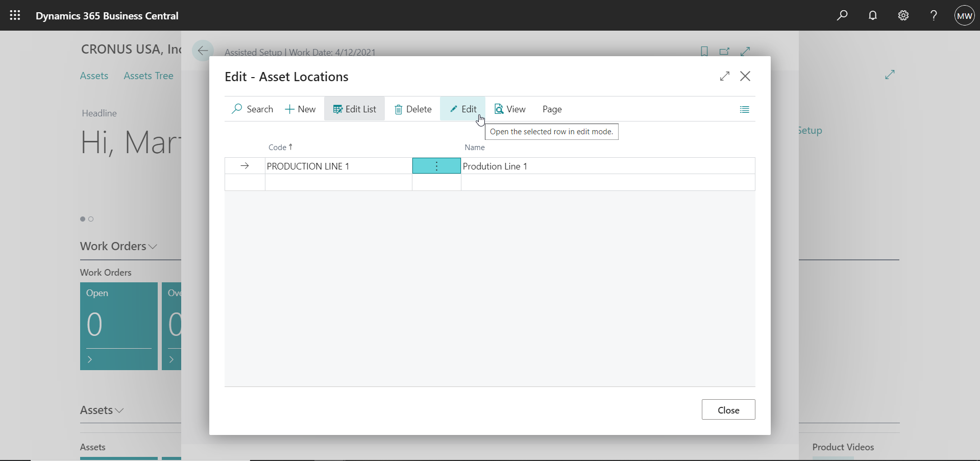The width and height of the screenshot is (980, 461).
Task: Open the settings gear menu
Action: pos(903,15)
